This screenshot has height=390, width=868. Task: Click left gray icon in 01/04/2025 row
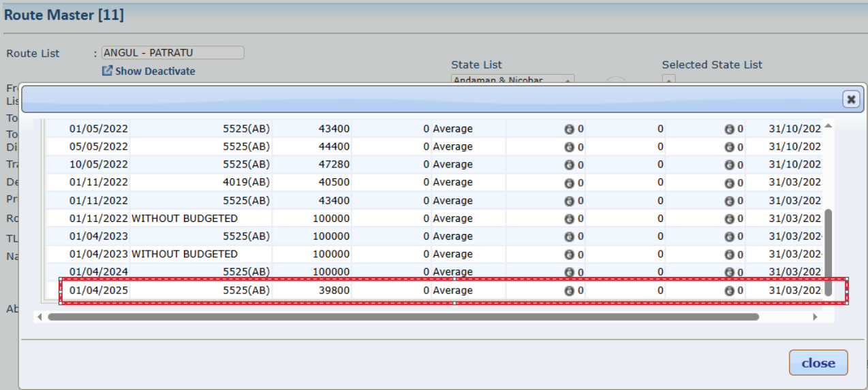(569, 291)
